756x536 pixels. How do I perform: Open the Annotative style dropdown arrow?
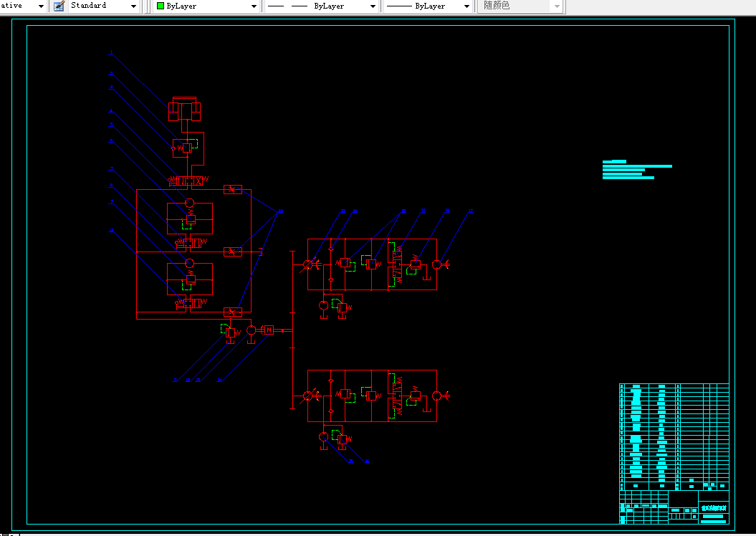(x=41, y=6)
